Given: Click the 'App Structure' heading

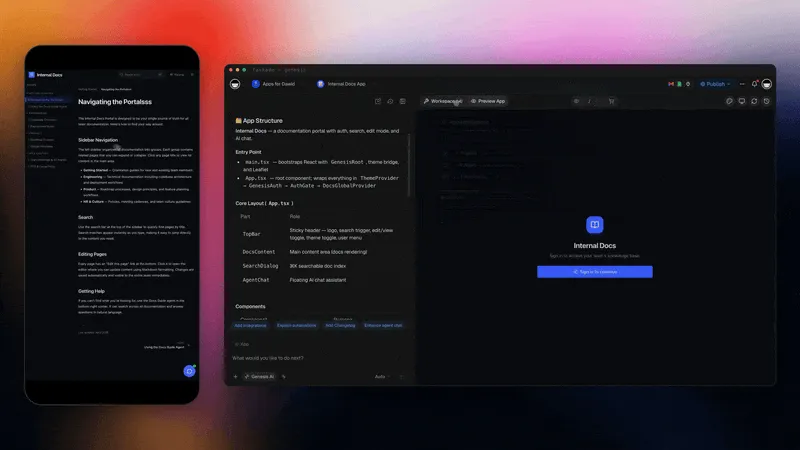Looking at the screenshot, I should click(259, 121).
